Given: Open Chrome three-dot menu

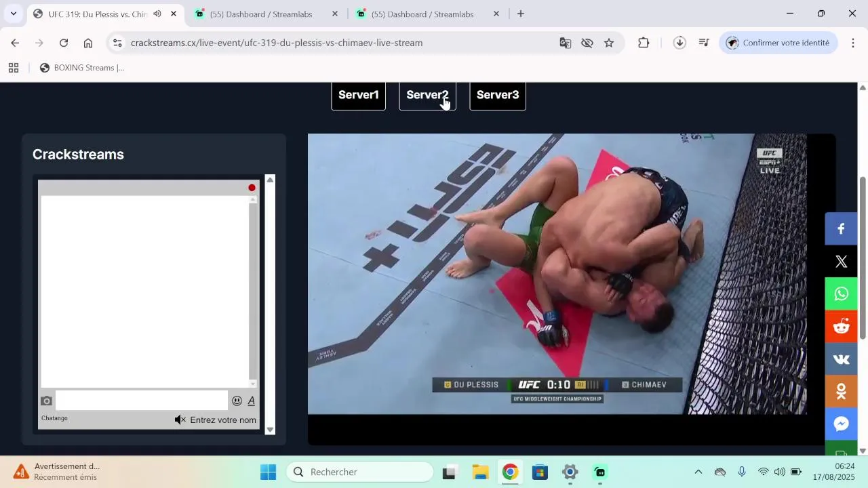Looking at the screenshot, I should coord(853,43).
